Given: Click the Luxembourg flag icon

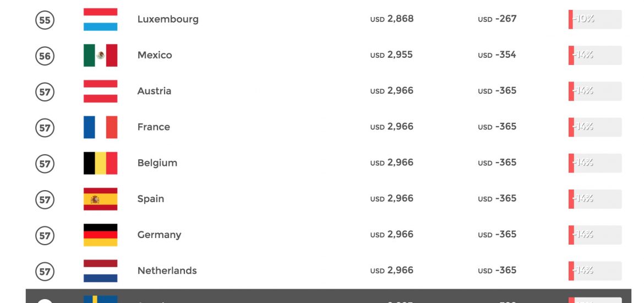Looking at the screenshot, I should 100,19.
